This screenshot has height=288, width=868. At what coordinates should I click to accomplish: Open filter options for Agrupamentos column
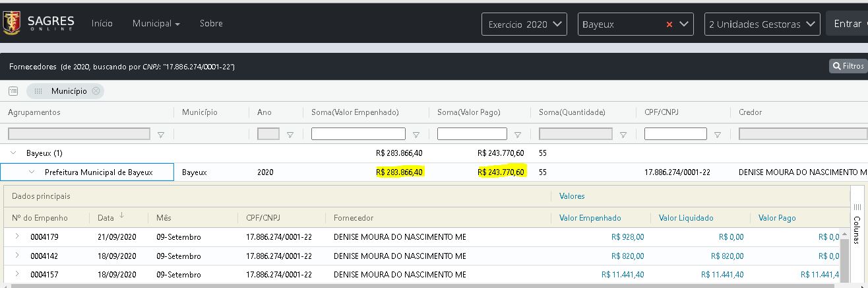161,135
